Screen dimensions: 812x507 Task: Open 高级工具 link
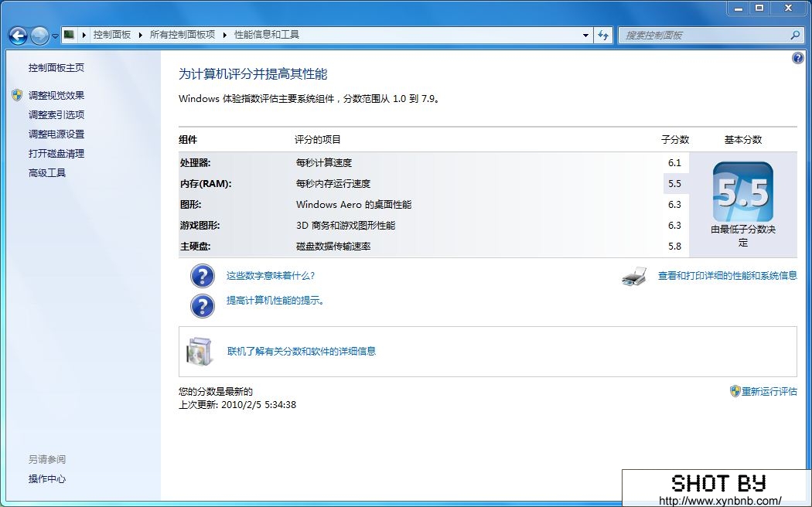coord(46,173)
